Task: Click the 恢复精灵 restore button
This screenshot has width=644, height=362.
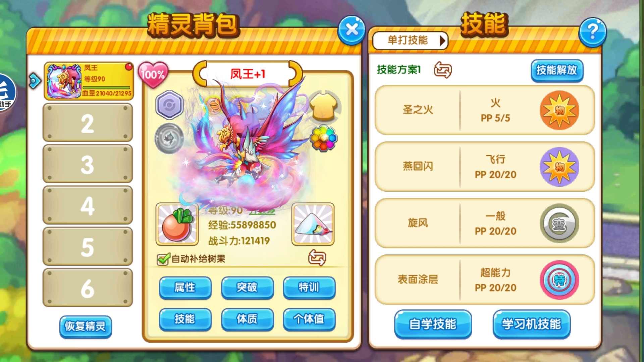Action: pos(86,326)
